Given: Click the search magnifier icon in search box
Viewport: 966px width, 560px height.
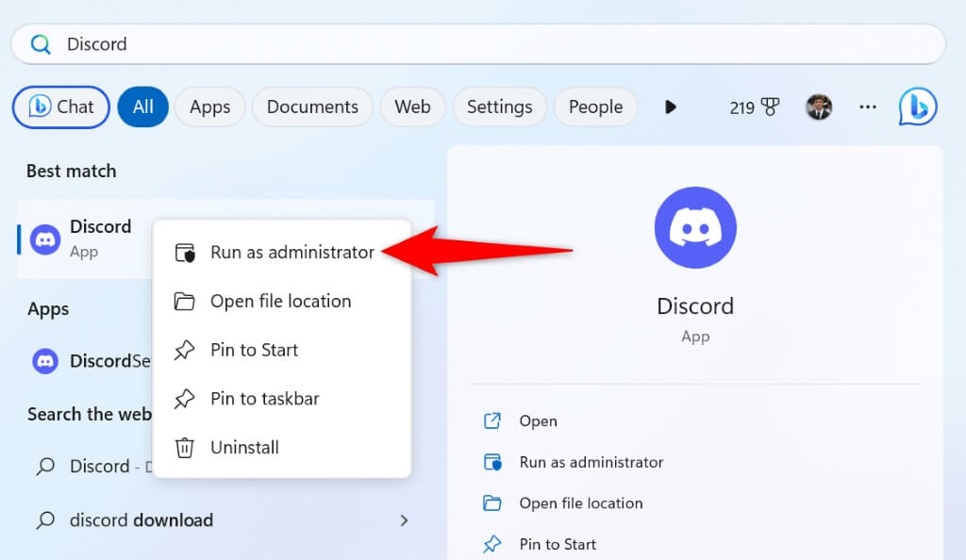Looking at the screenshot, I should pyautogui.click(x=41, y=44).
